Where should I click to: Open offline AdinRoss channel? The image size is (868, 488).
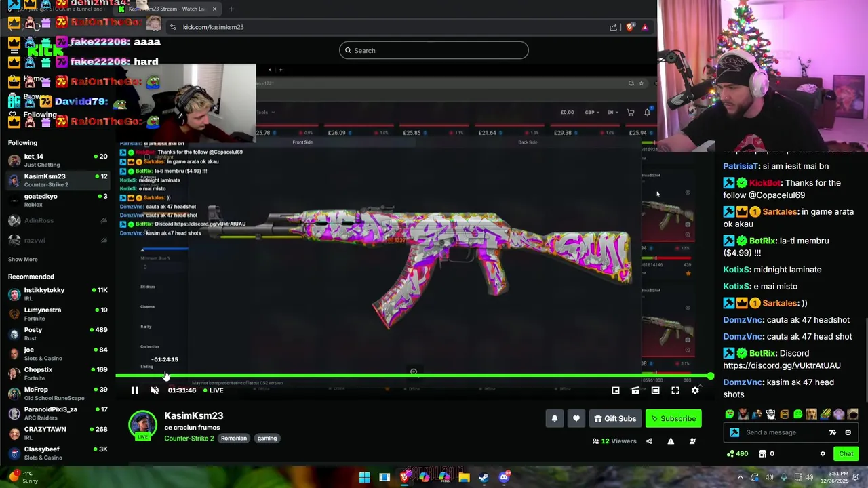(58, 220)
